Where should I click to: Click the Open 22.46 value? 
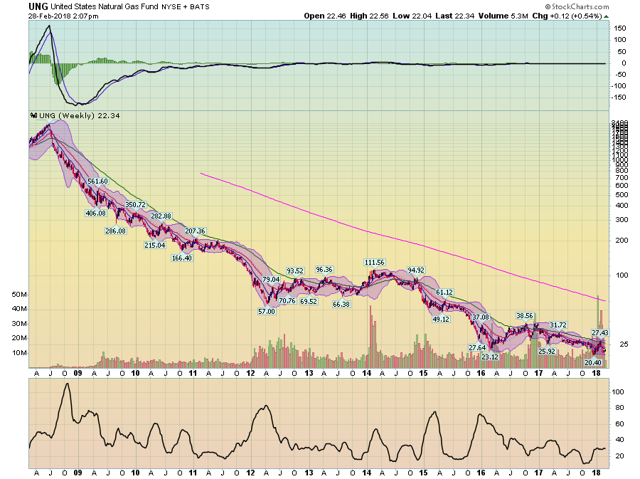click(325, 16)
